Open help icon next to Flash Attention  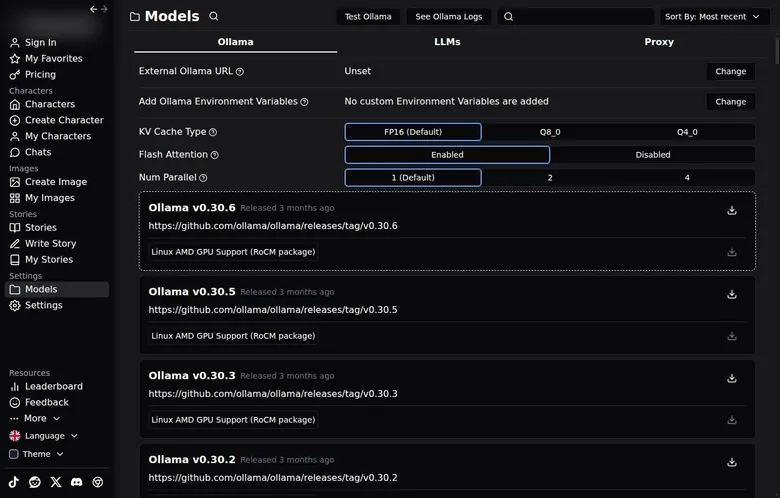214,155
